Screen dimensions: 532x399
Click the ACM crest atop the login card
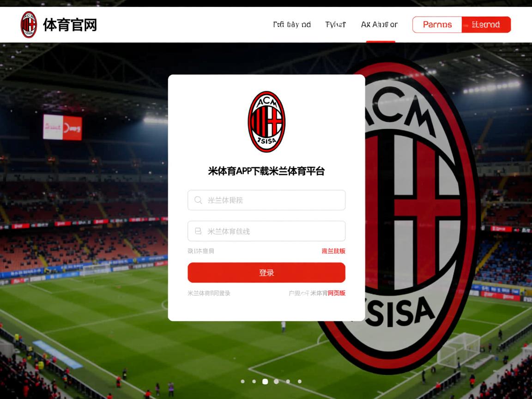pyautogui.click(x=266, y=121)
